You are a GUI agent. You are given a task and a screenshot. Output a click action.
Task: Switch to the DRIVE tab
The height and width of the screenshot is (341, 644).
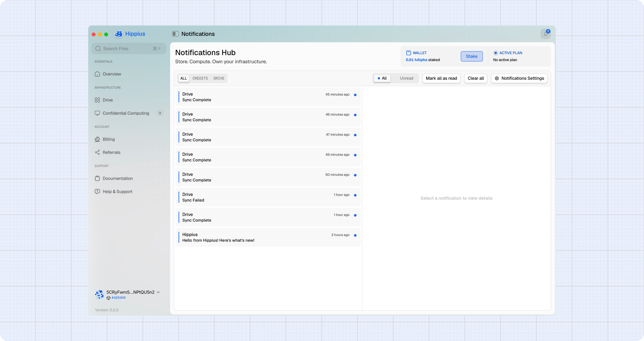click(219, 78)
